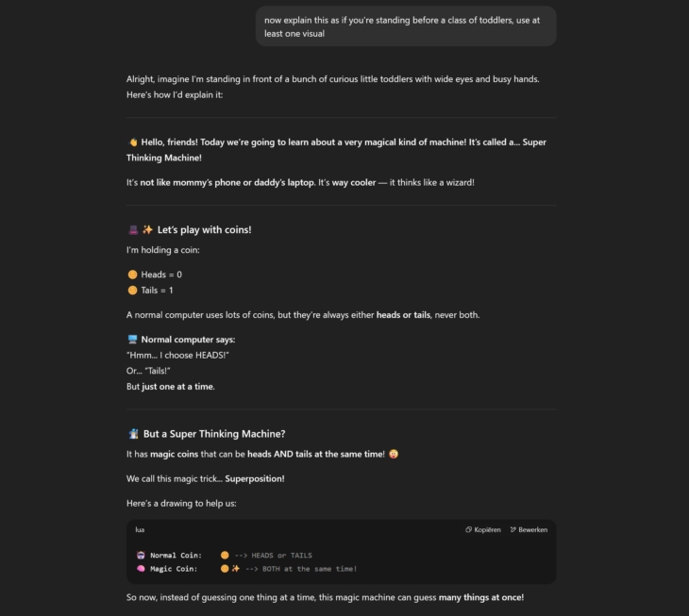The image size is (689, 616).
Task: Click the top hat emoji before Let's play
Action: coord(133,229)
